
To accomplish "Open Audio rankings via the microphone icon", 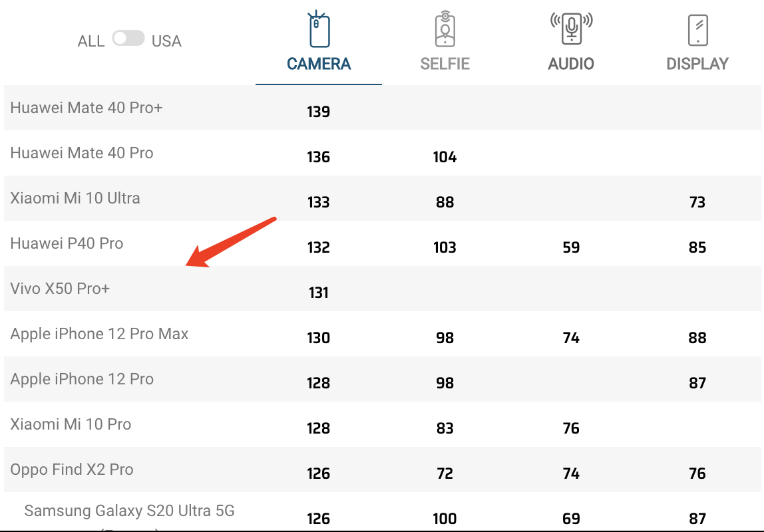I will pos(571,29).
